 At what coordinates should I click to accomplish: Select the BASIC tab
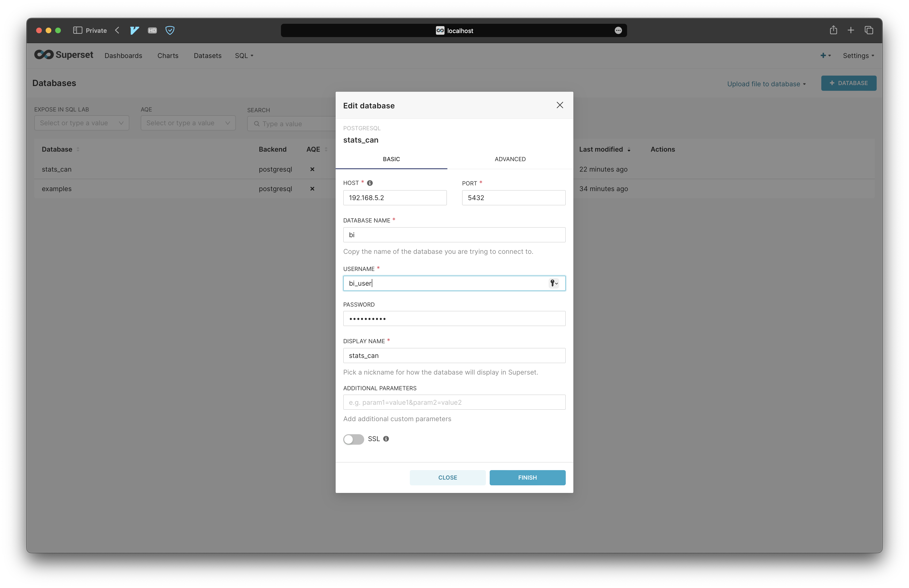click(x=391, y=159)
